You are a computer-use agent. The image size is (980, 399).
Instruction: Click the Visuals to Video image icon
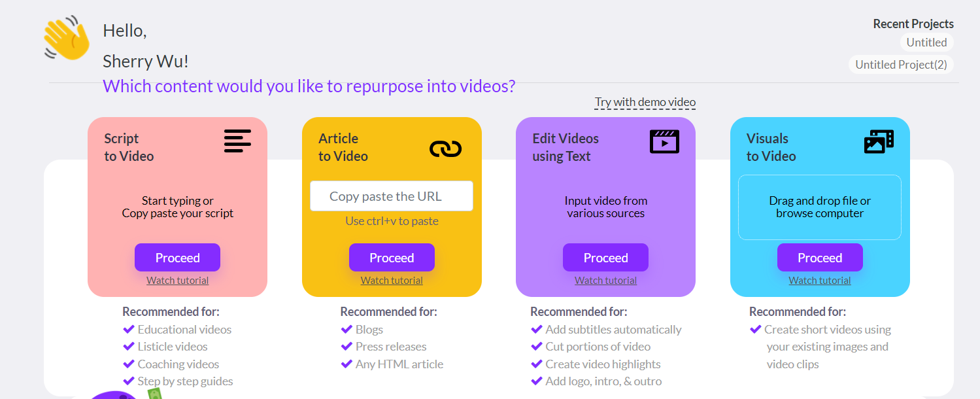click(x=879, y=141)
